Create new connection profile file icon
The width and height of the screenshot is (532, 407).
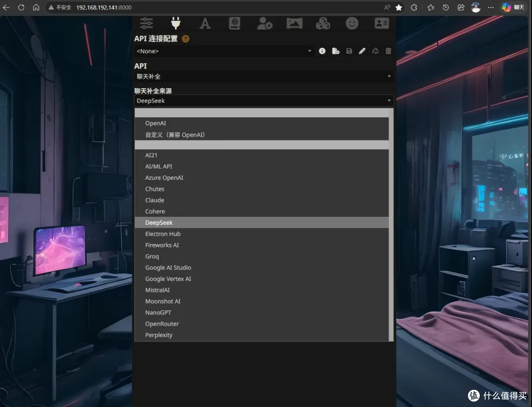pyautogui.click(x=335, y=51)
